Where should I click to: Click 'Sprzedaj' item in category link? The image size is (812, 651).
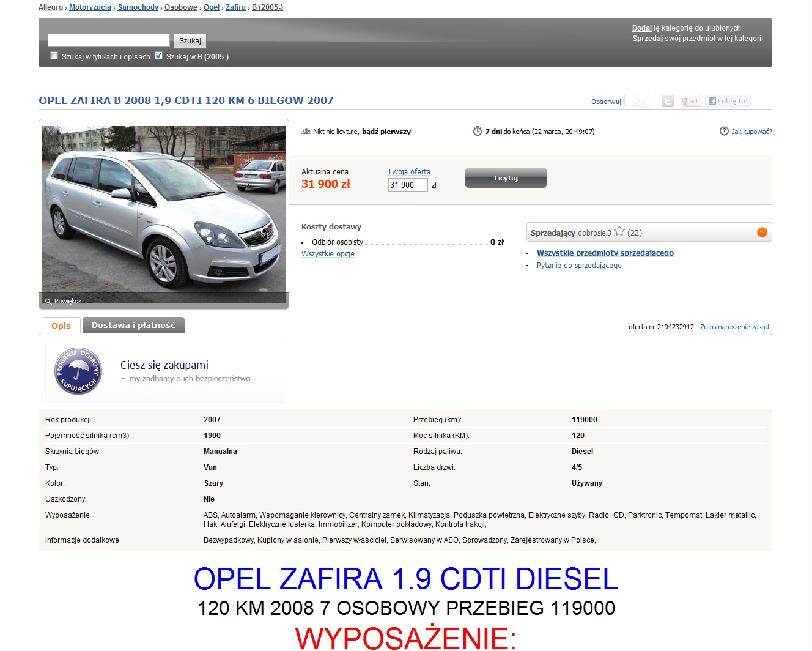[648, 39]
